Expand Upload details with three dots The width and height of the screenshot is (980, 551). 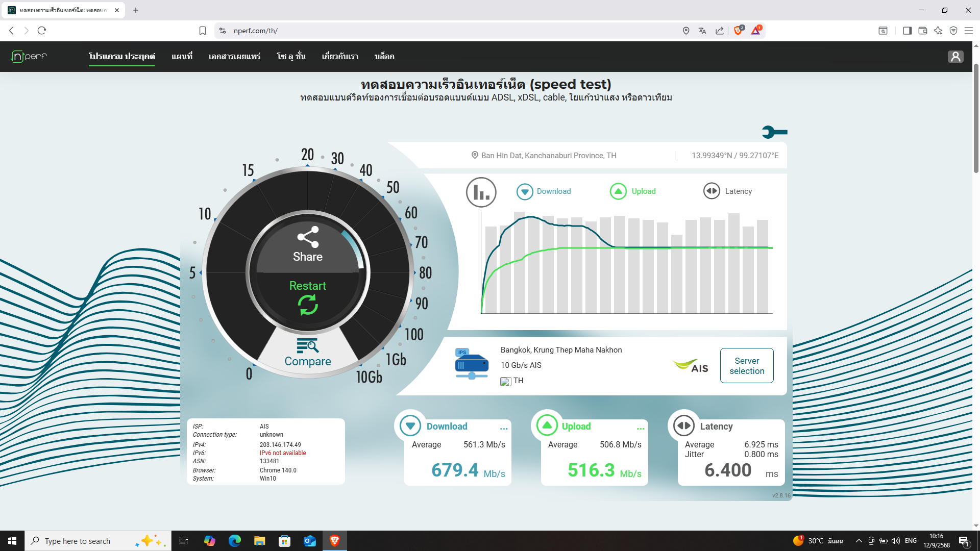[x=641, y=429]
